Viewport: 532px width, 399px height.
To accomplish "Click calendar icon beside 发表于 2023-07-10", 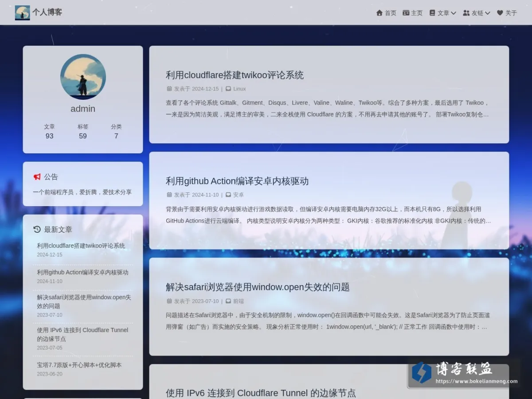I will click(169, 301).
